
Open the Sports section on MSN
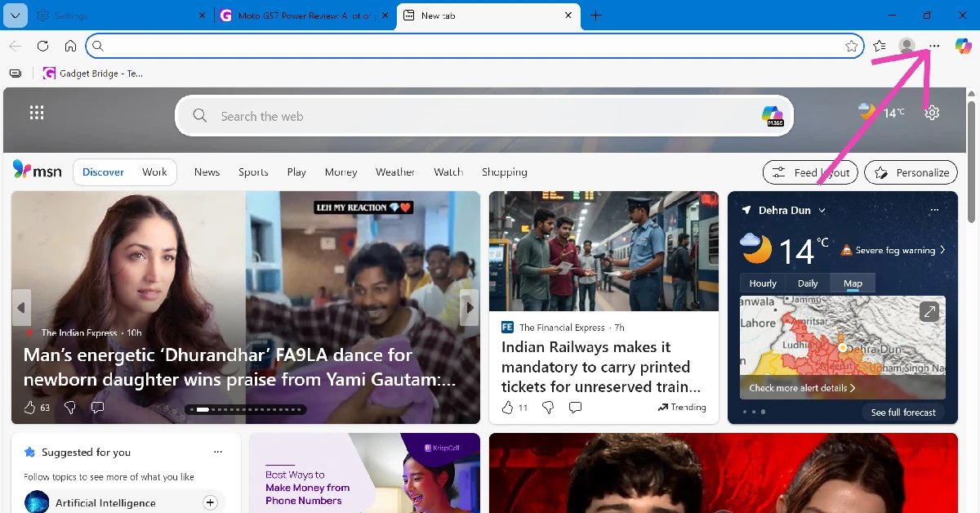click(253, 172)
